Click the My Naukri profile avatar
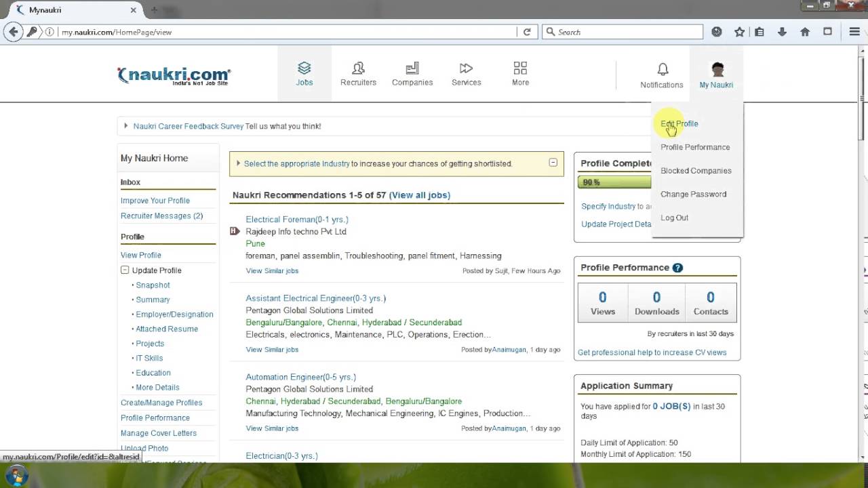Image resolution: width=868 pixels, height=488 pixels. pos(717,69)
